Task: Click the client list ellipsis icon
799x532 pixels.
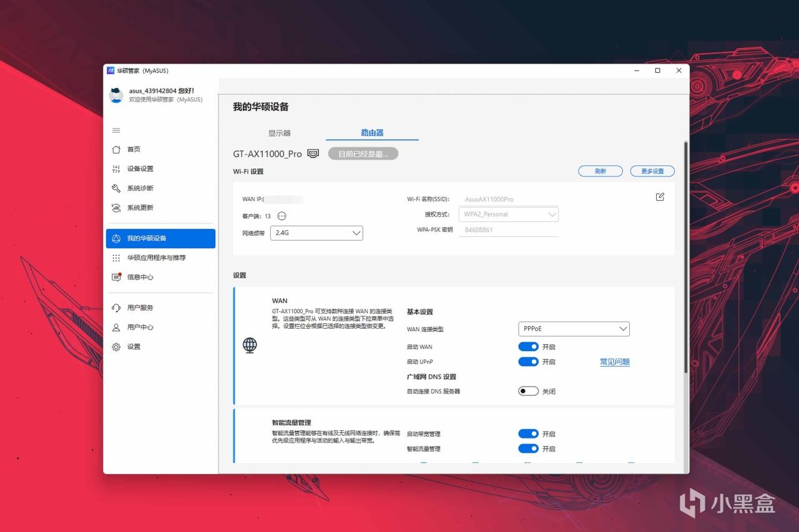Action: [282, 216]
